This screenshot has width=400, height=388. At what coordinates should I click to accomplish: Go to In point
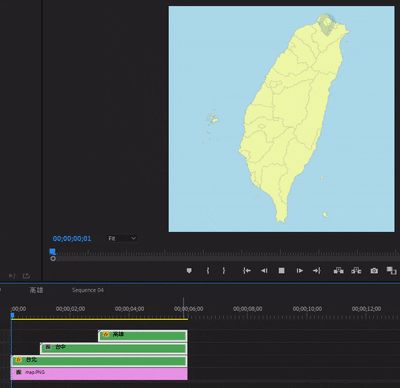pyautogui.click(x=247, y=271)
